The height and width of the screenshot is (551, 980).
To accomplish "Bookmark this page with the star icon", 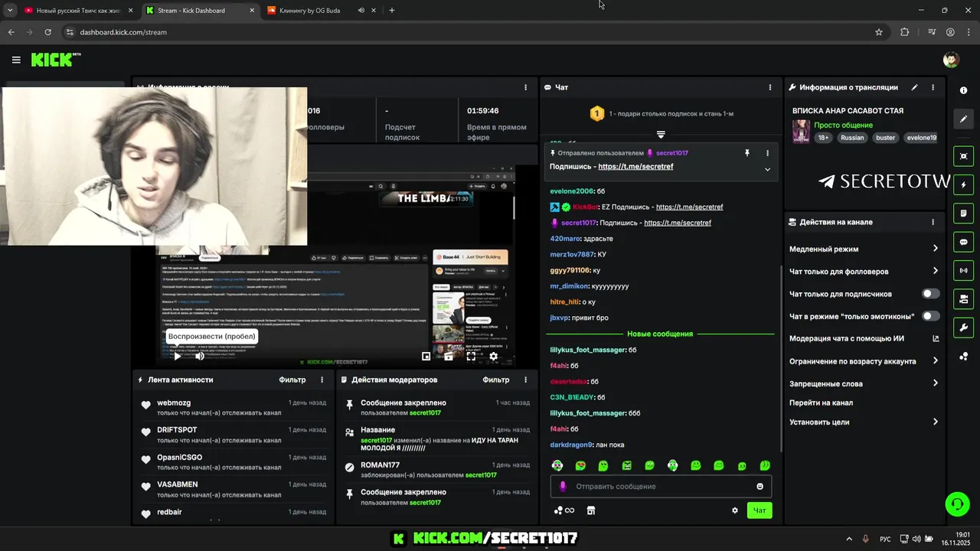I will tap(879, 32).
